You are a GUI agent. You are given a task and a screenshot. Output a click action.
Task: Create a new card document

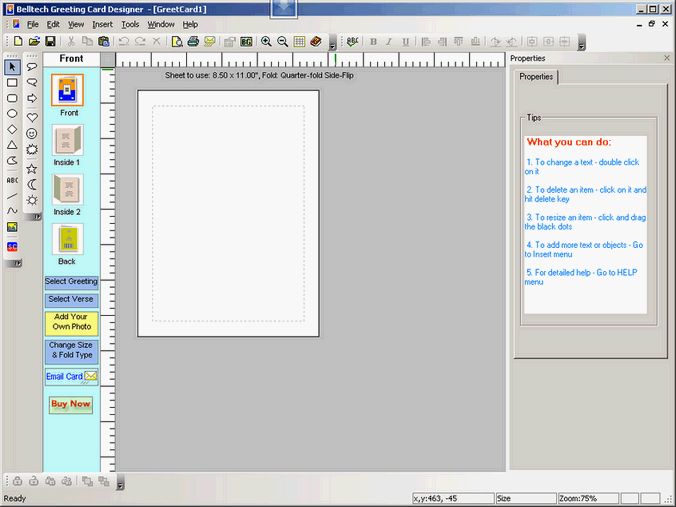(x=18, y=41)
